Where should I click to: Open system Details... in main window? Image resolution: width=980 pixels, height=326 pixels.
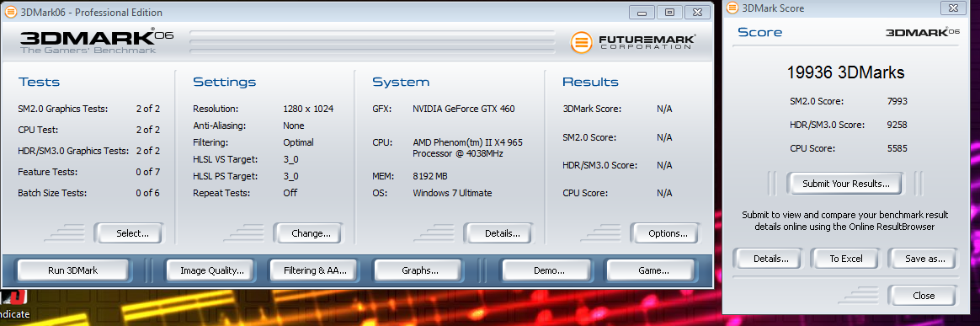tap(498, 233)
